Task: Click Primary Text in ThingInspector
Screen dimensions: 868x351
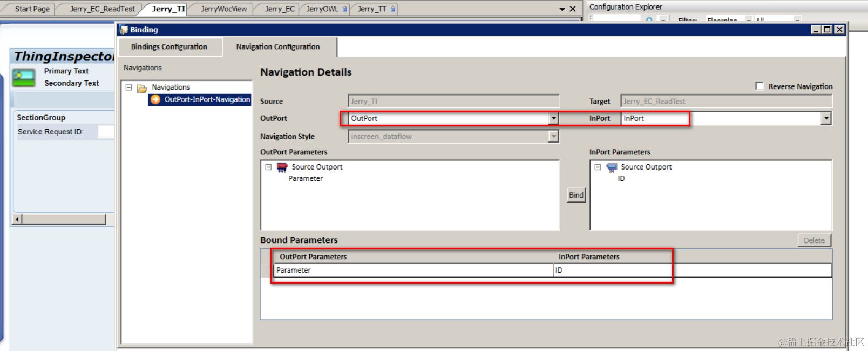Action: click(66, 71)
